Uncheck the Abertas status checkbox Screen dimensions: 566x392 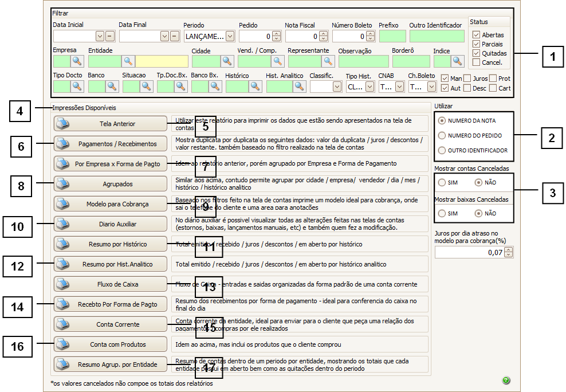coord(476,35)
